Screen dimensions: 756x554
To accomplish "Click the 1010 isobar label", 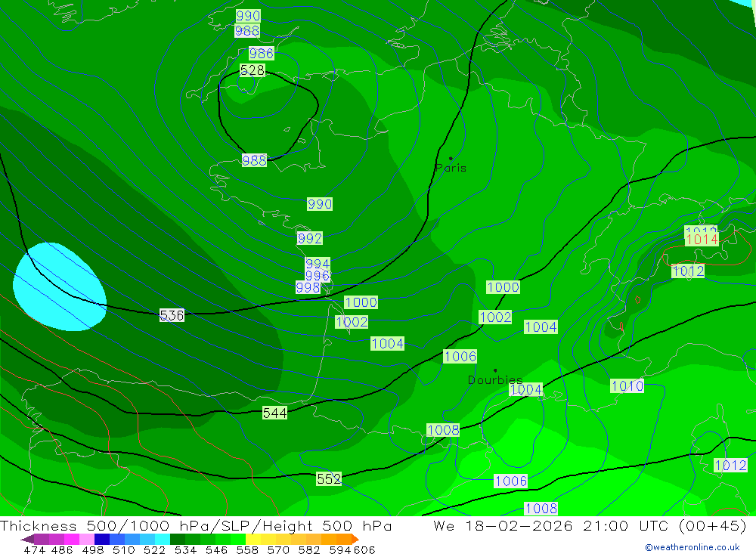I will [x=627, y=386].
